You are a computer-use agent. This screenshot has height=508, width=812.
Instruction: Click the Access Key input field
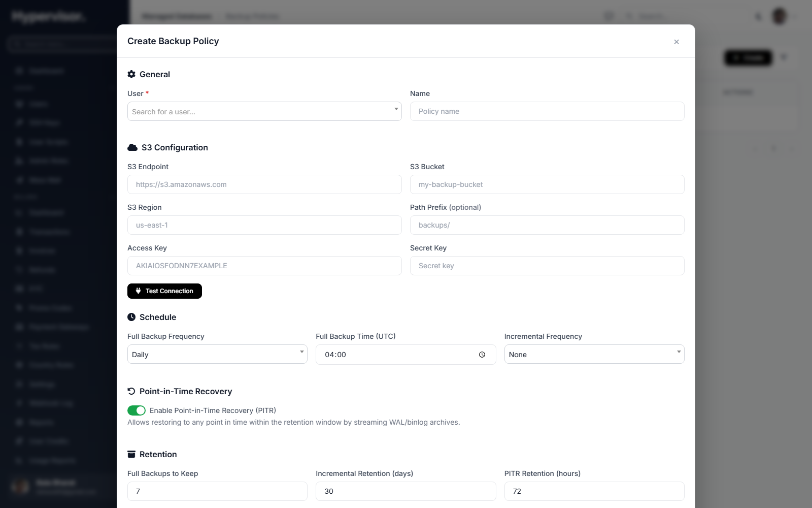click(x=264, y=266)
